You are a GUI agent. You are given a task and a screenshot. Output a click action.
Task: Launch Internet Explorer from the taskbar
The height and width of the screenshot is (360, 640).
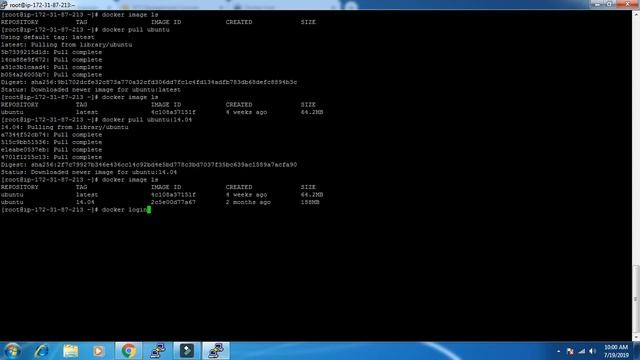pos(42,351)
